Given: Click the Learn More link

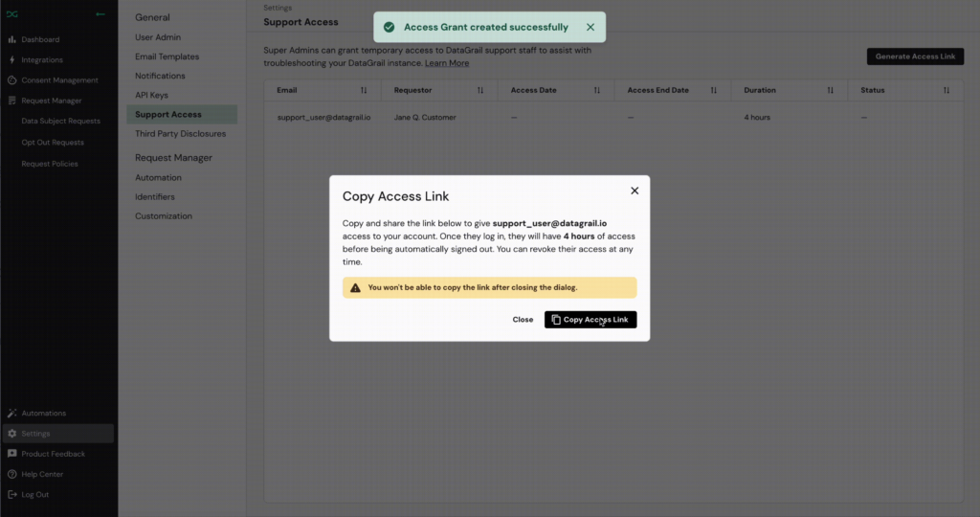Looking at the screenshot, I should coord(447,63).
